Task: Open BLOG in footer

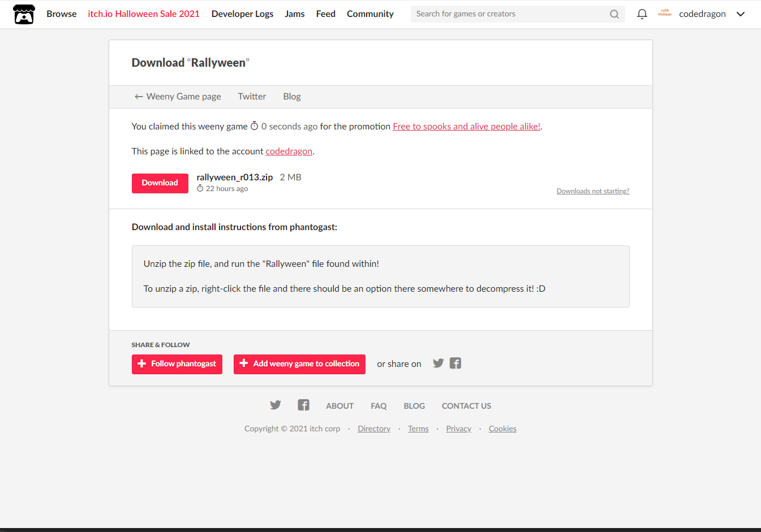Action: [x=414, y=406]
